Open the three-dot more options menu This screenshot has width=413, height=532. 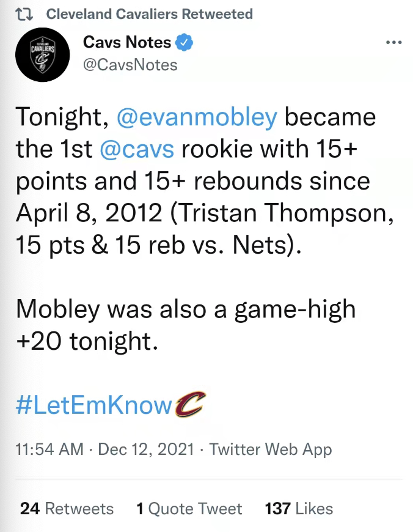coord(393,42)
